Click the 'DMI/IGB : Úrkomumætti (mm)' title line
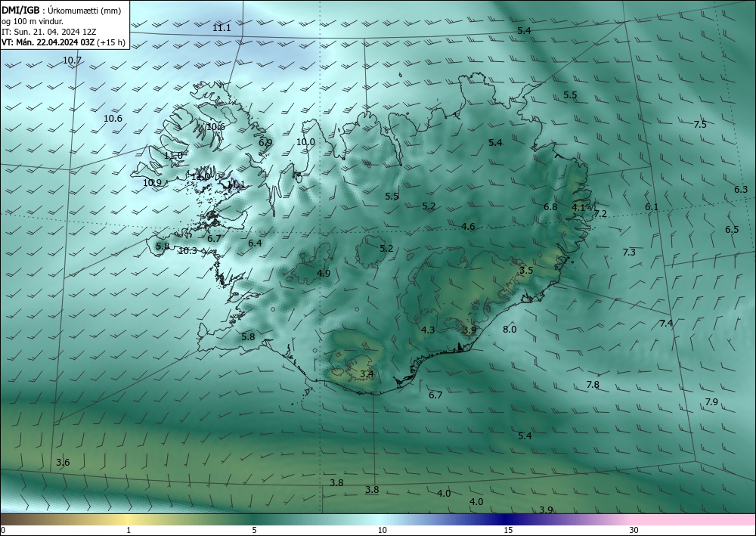This screenshot has width=756, height=536. click(60, 11)
